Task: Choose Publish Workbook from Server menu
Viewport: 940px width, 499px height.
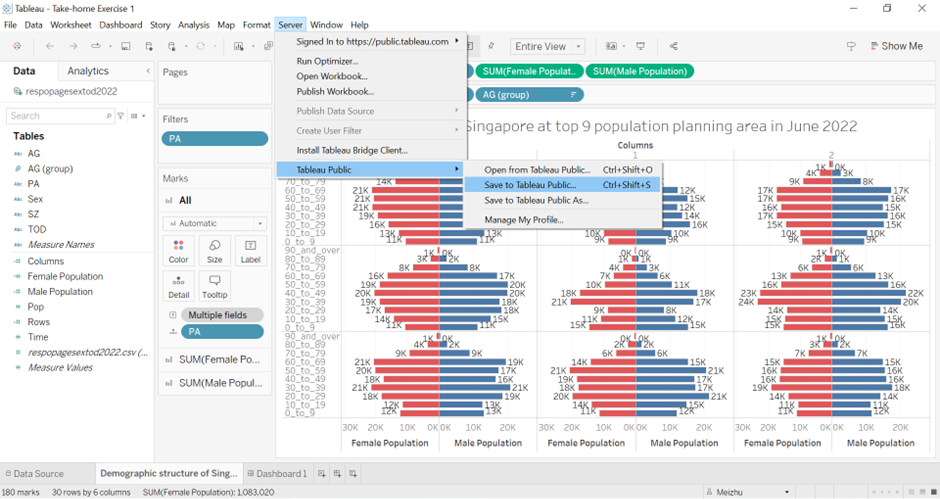Action: [335, 92]
